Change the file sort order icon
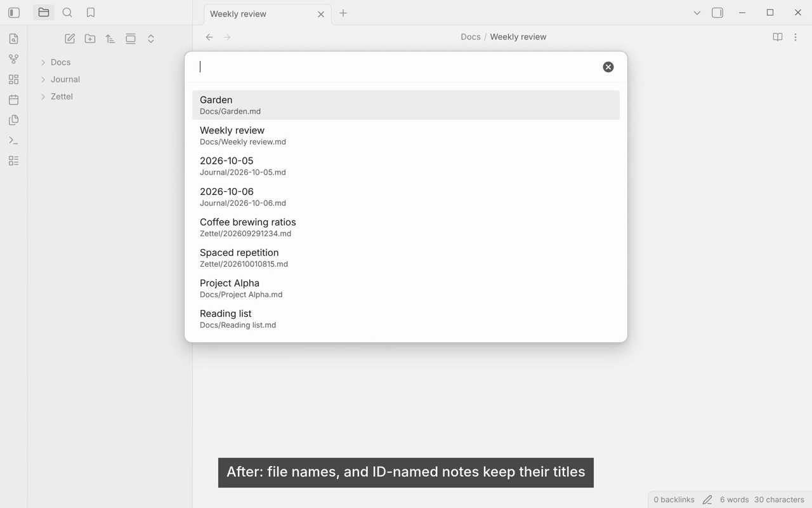This screenshot has width=812, height=508. coord(110,39)
